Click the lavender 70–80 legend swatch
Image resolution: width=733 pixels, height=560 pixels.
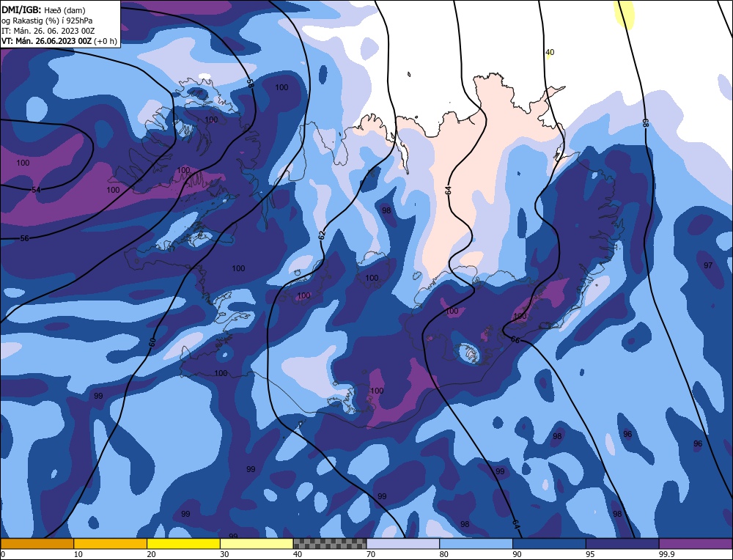click(x=403, y=543)
